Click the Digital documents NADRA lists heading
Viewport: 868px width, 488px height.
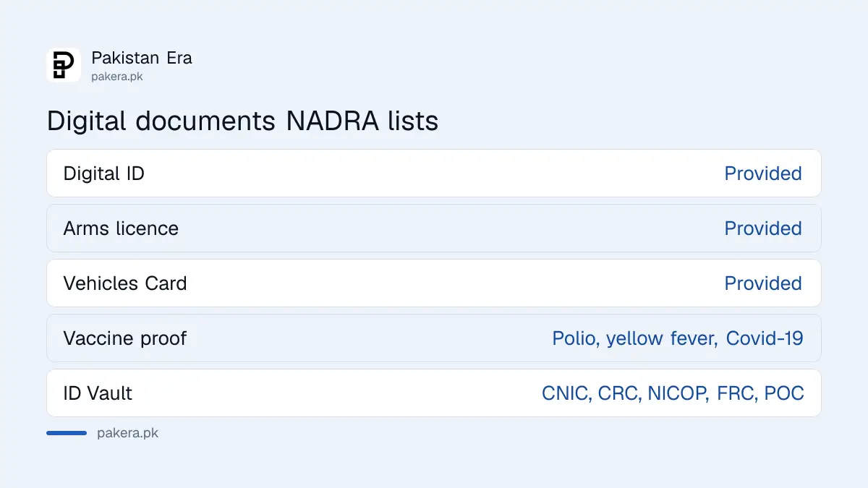pyautogui.click(x=242, y=121)
